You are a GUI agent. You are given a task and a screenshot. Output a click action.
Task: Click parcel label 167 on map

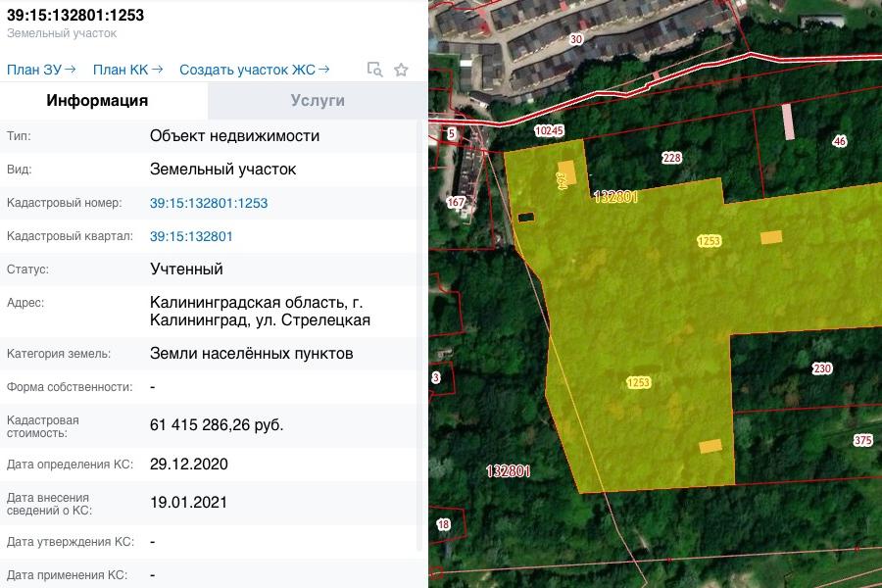456,203
